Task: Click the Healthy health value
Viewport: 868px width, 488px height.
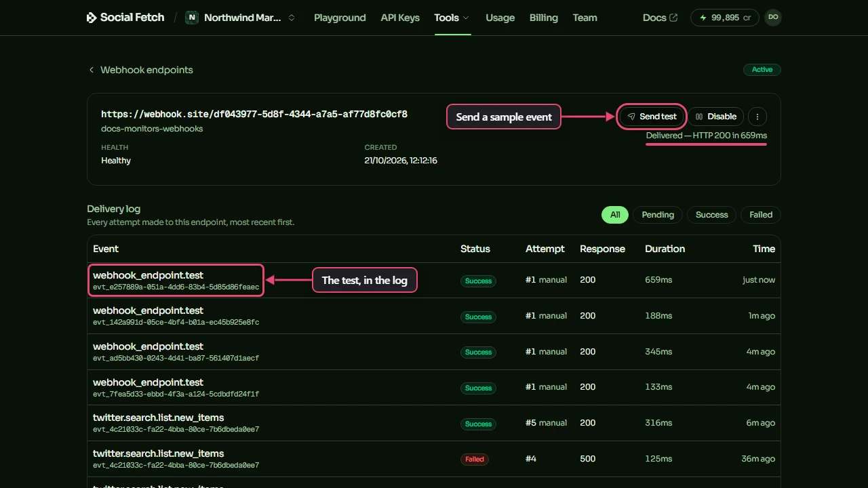Action: [116, 161]
